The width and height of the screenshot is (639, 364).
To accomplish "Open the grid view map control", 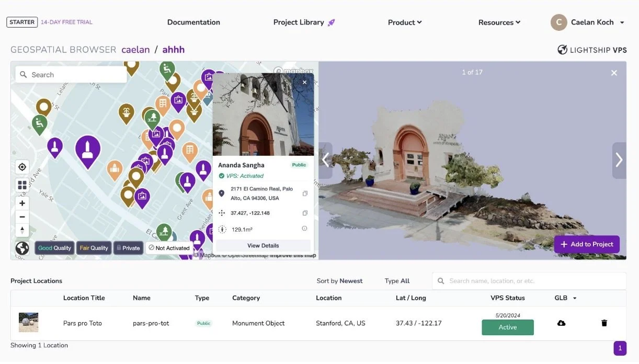I will point(22,185).
